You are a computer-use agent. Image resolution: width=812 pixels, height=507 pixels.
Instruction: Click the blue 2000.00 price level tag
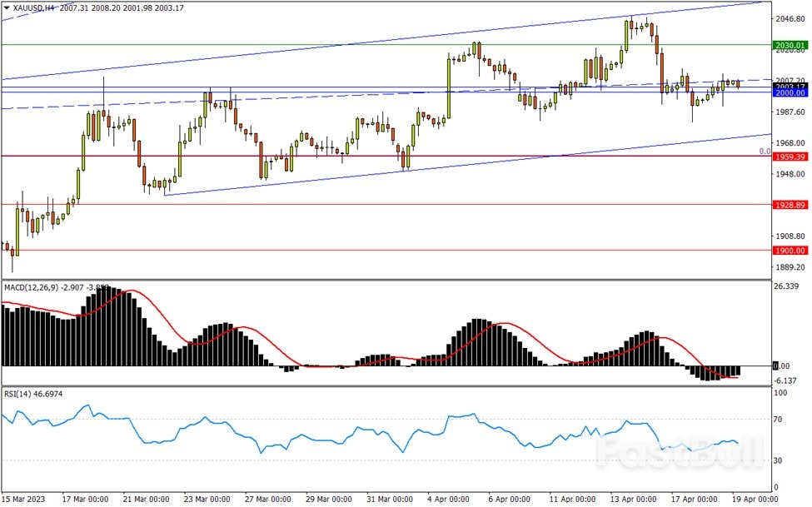(x=789, y=93)
